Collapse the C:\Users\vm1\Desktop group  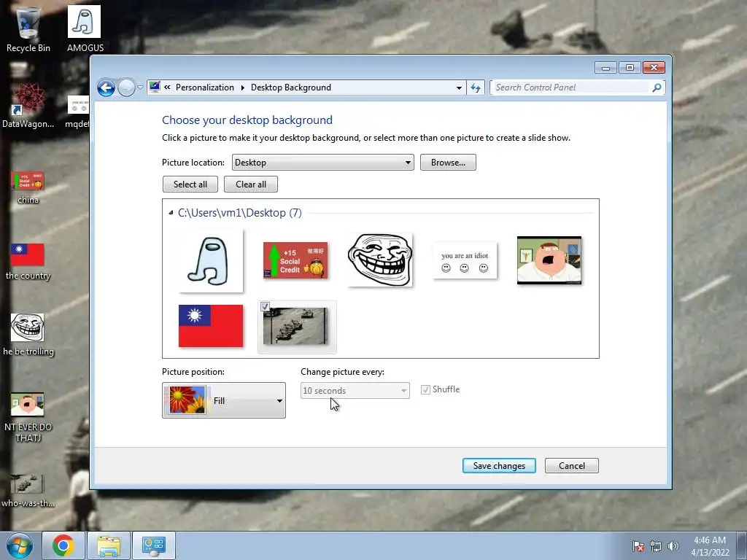pos(171,213)
